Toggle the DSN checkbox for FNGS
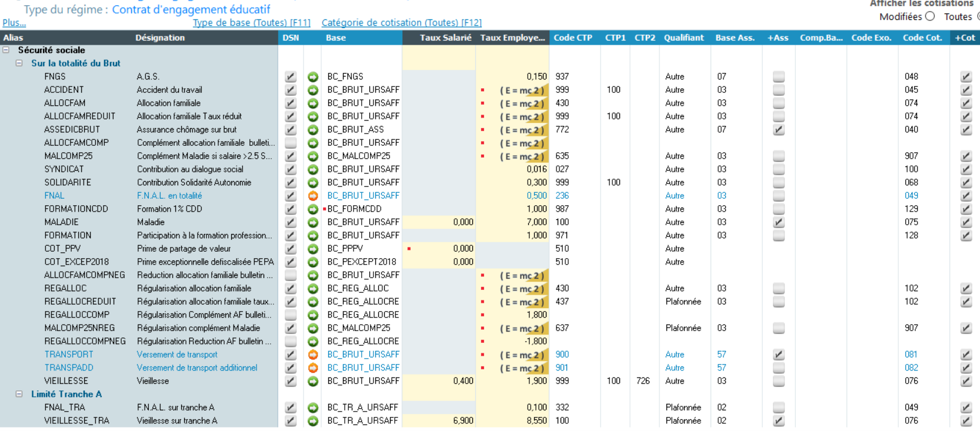This screenshot has height=431, width=980. pos(291,76)
